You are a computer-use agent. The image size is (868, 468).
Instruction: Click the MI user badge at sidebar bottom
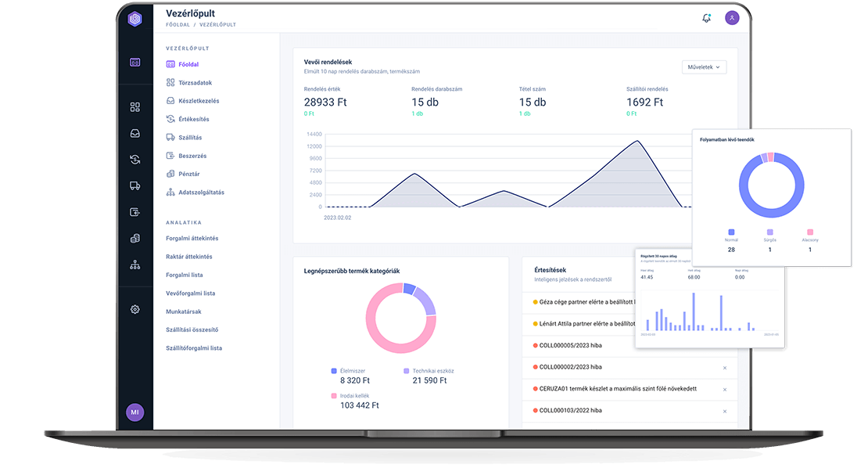pyautogui.click(x=135, y=412)
